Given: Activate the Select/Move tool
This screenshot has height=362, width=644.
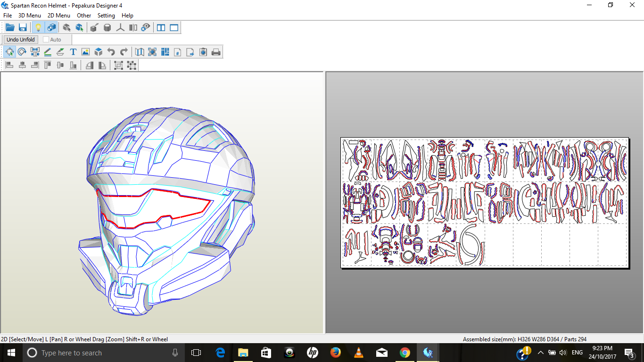Looking at the screenshot, I should click(9, 52).
